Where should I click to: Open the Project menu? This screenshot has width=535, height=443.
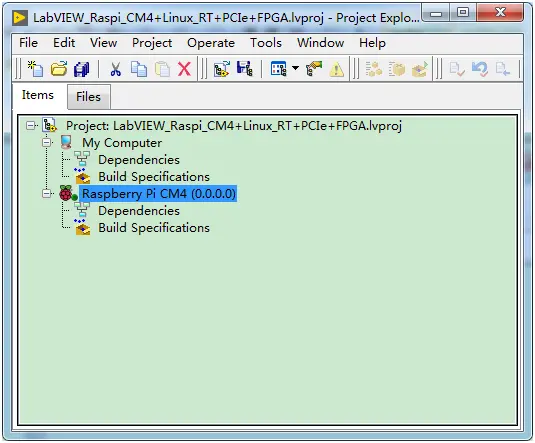(152, 43)
